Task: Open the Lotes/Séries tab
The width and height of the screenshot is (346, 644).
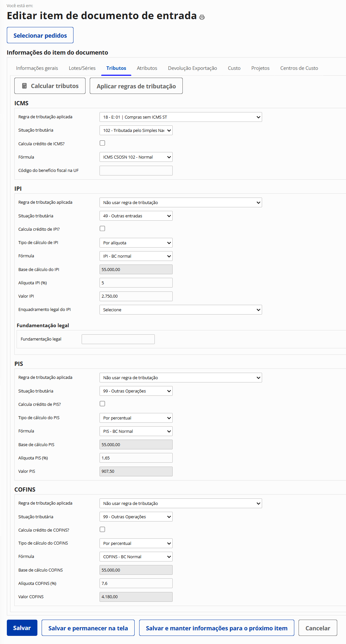Action: 82,68
